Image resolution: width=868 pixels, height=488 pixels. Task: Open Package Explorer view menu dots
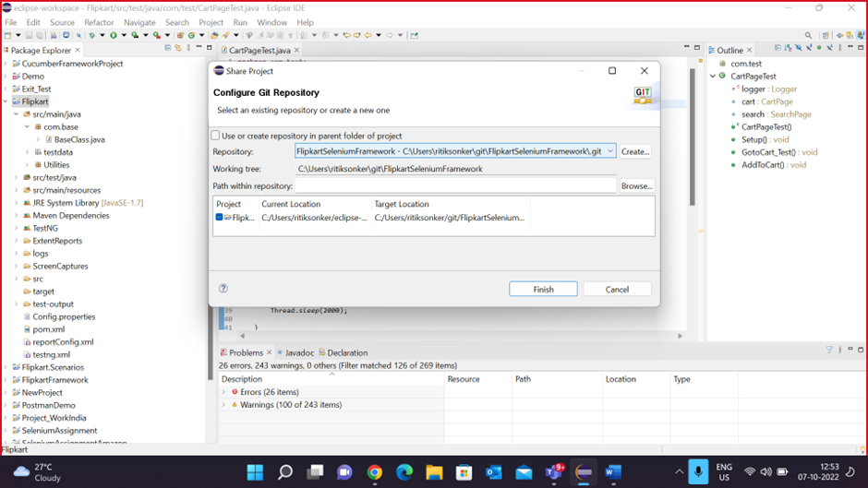[188, 49]
